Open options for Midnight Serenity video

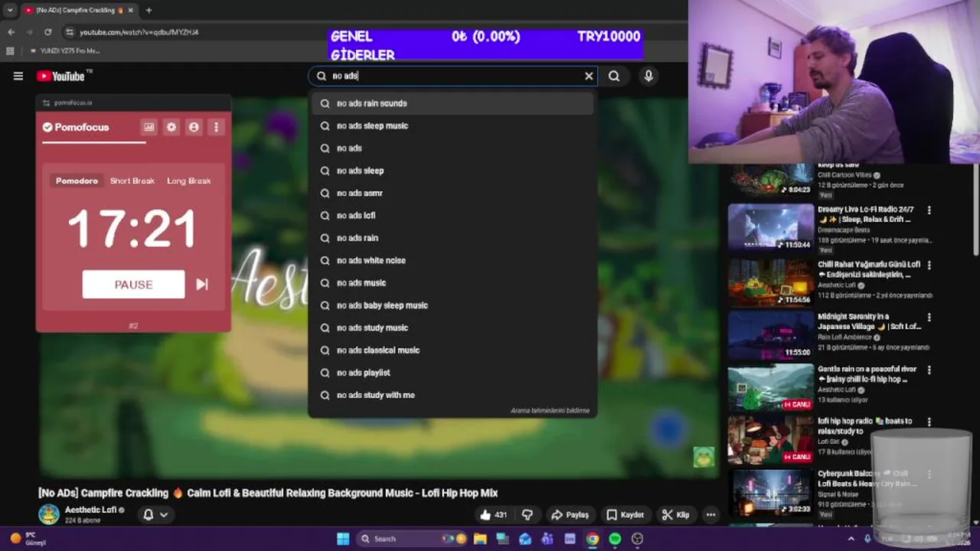pyautogui.click(x=929, y=317)
